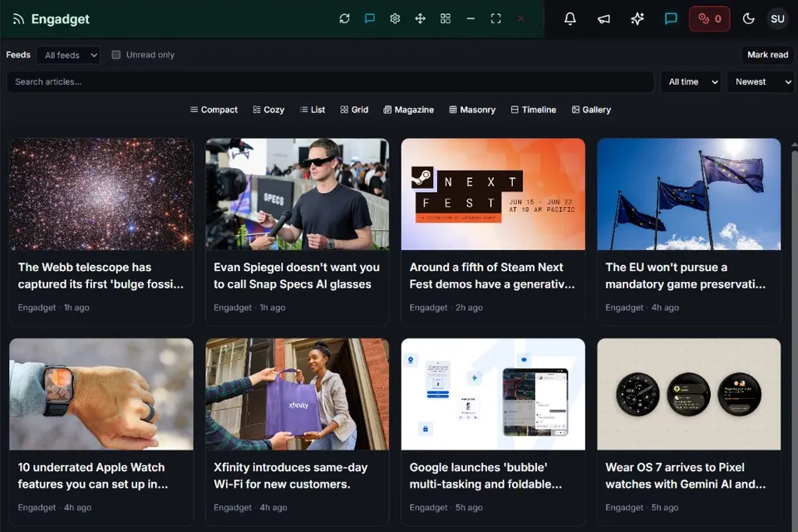The image size is (798, 532).
Task: Open 'Around a fifth of Steam Next' title
Action: pyautogui.click(x=492, y=275)
